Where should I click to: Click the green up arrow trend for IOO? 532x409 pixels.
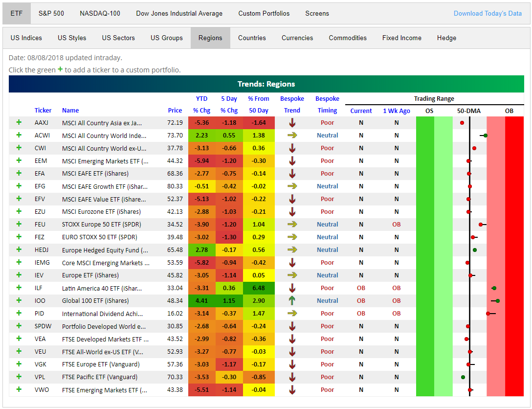click(x=292, y=300)
